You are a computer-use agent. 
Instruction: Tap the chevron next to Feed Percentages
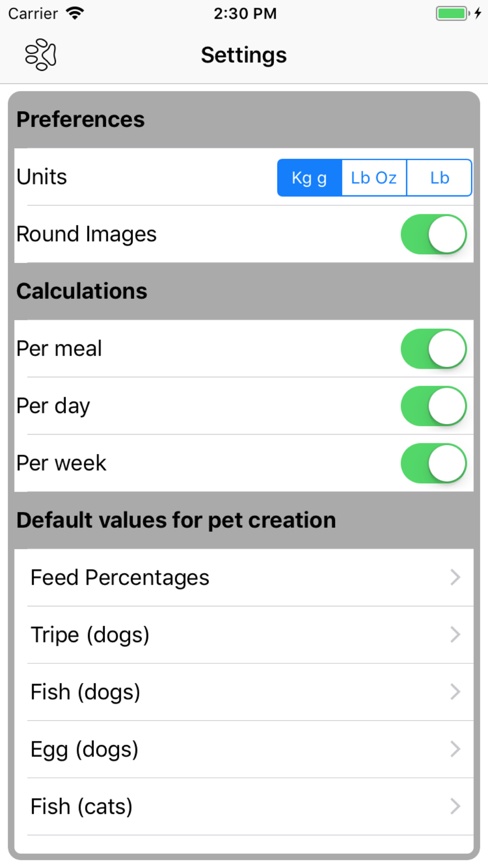pyautogui.click(x=455, y=578)
